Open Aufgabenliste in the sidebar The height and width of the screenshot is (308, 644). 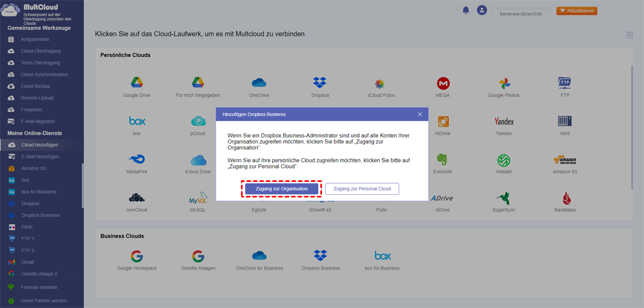[34, 40]
